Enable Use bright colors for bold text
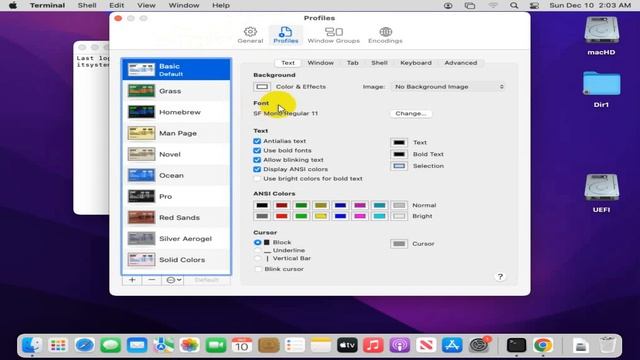 coord(257,179)
